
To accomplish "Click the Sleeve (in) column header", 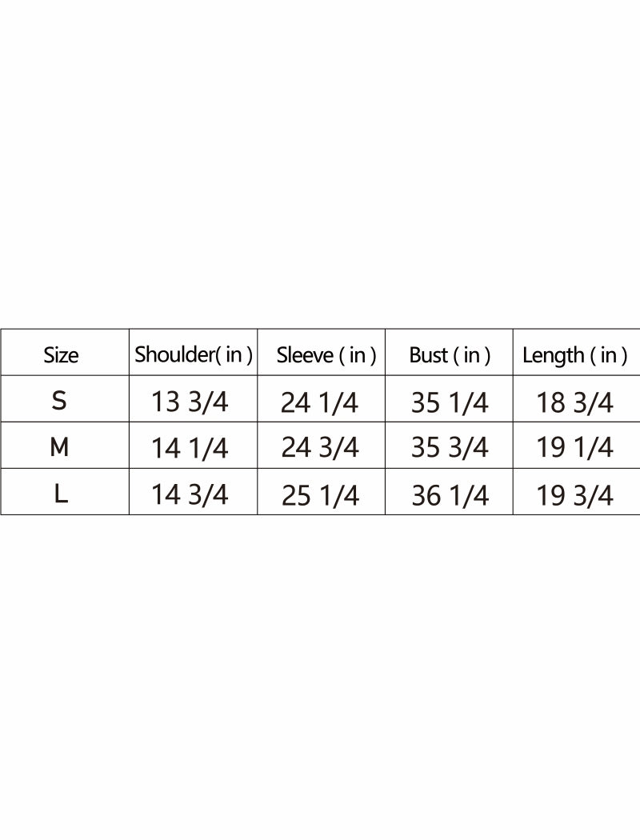I will coord(326,355).
